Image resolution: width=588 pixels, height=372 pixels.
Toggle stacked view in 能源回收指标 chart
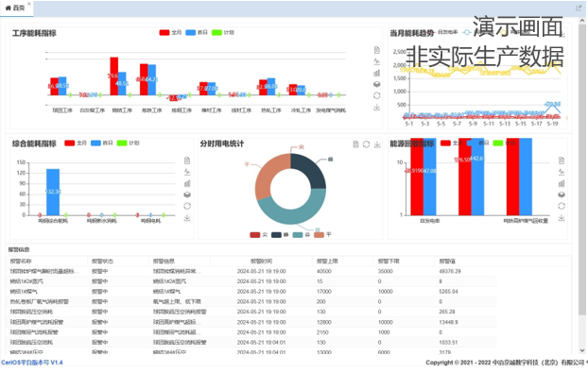pyautogui.click(x=562, y=194)
